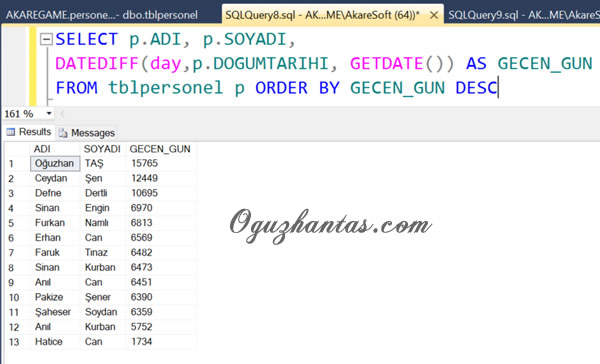The image size is (600, 364).
Task: Select the Şaheser name cell
Action: pyautogui.click(x=55, y=312)
